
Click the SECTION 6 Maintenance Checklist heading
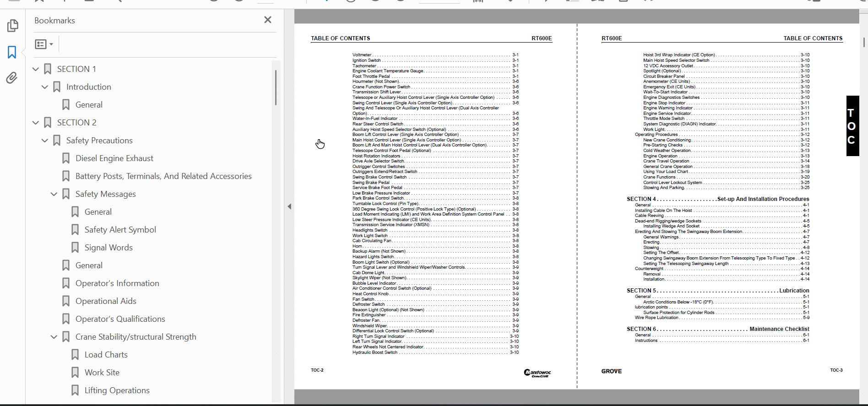click(x=718, y=329)
